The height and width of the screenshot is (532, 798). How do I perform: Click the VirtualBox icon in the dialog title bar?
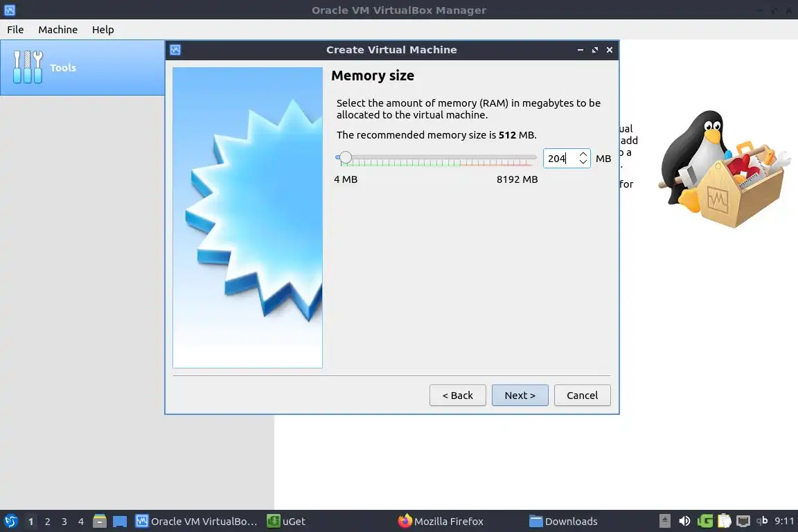tap(175, 50)
